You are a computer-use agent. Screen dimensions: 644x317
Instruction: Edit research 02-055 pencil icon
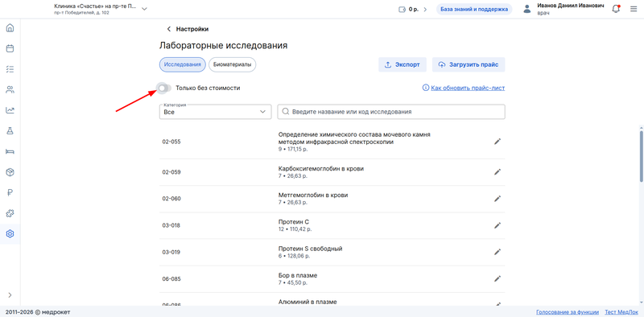click(x=497, y=142)
